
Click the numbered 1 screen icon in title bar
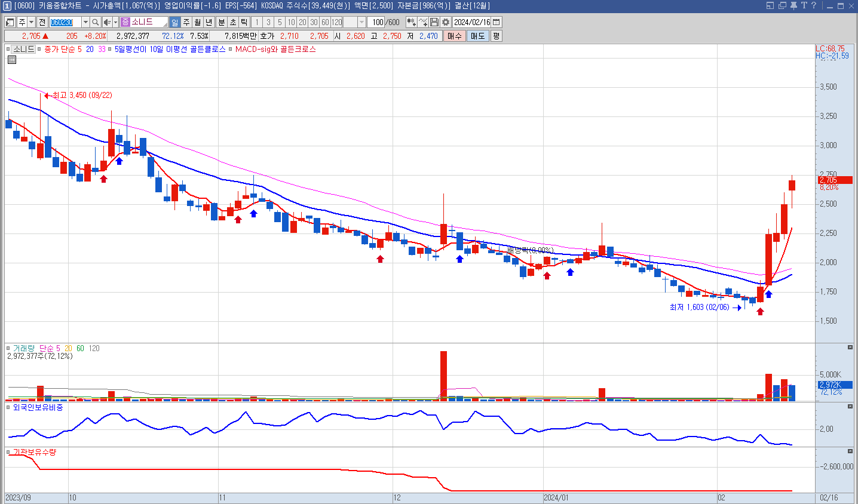(7, 5)
